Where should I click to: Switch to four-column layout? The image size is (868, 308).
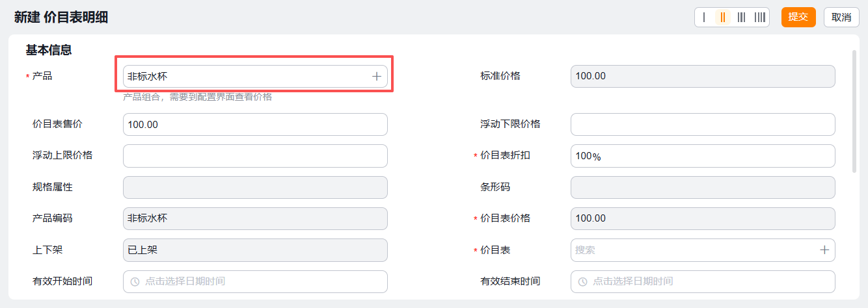tap(759, 18)
